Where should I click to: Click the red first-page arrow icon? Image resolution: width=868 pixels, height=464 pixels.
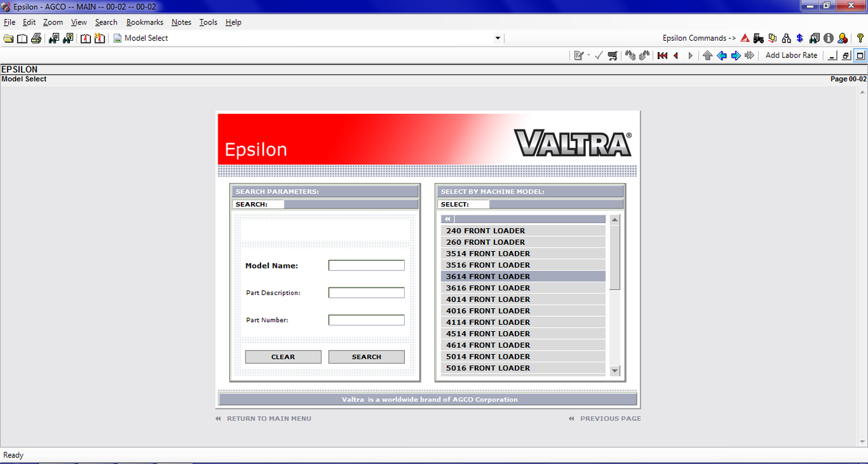point(663,56)
